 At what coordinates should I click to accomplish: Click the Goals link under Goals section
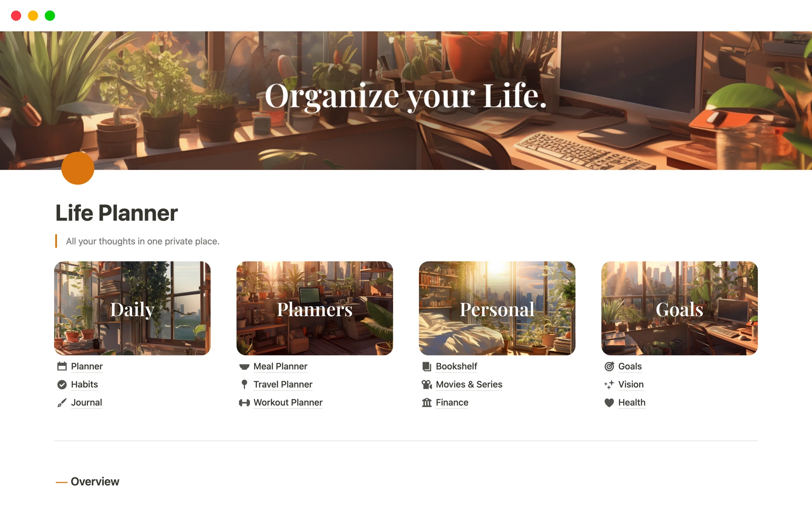(x=630, y=365)
